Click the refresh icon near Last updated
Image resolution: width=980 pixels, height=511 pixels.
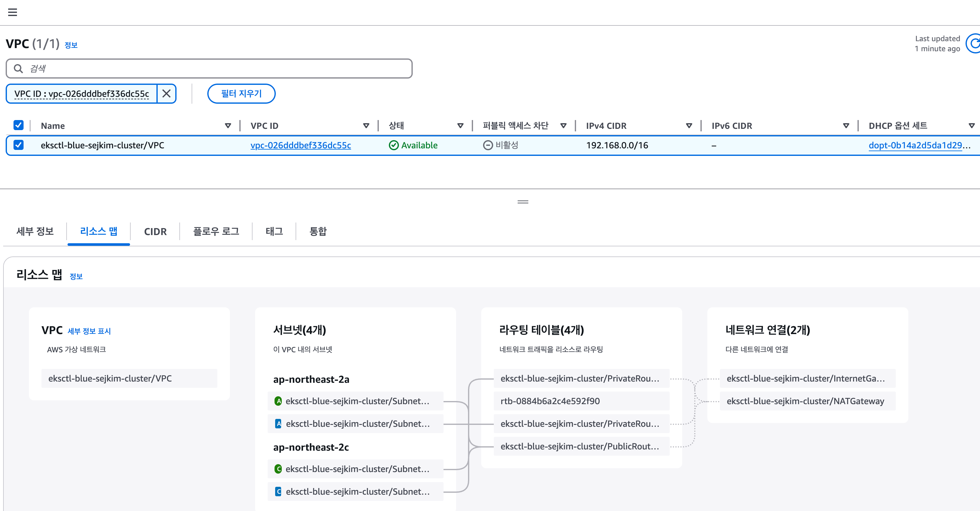(x=973, y=44)
